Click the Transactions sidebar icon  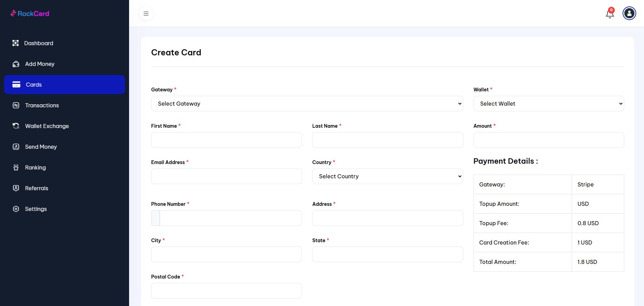(16, 105)
